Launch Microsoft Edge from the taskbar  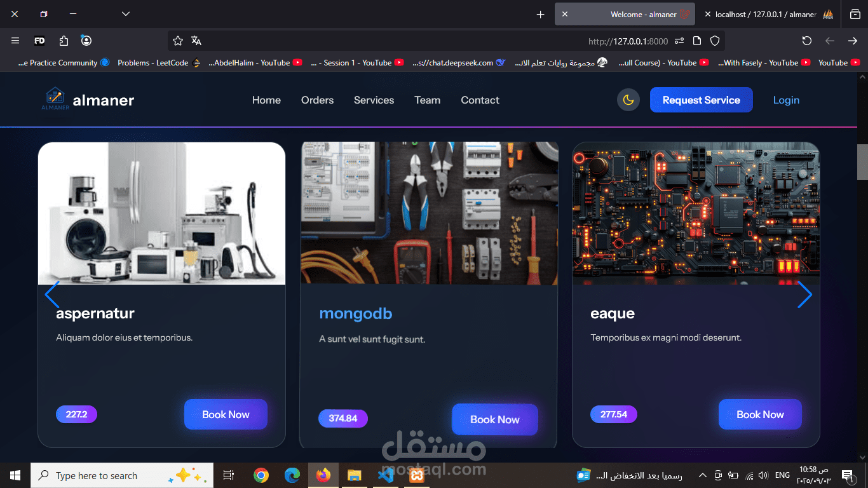pyautogui.click(x=292, y=475)
